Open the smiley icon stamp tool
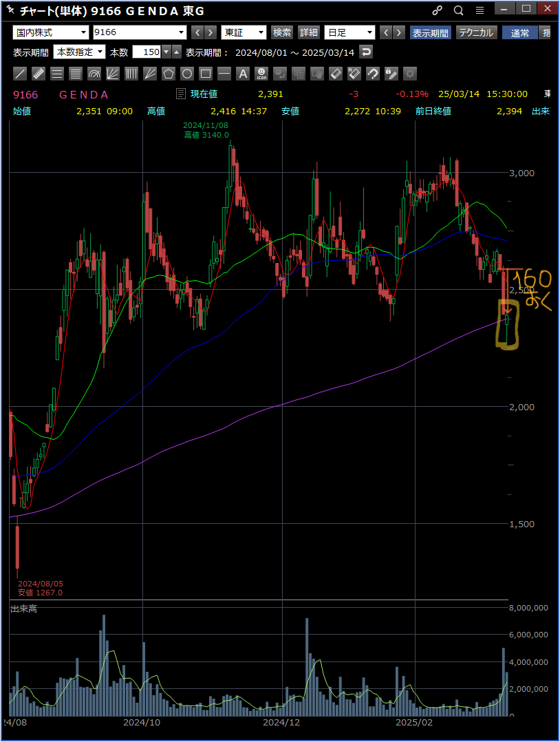Viewport: 560px width, 742px height. [x=261, y=74]
